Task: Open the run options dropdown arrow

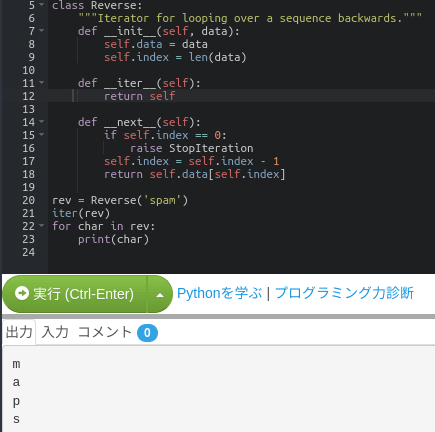Action: click(160, 295)
